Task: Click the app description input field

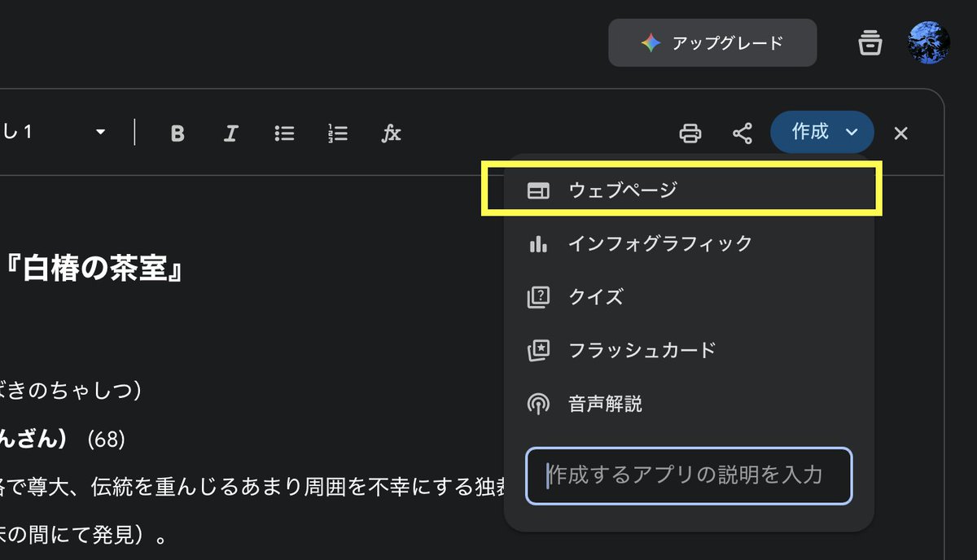Action: point(689,475)
